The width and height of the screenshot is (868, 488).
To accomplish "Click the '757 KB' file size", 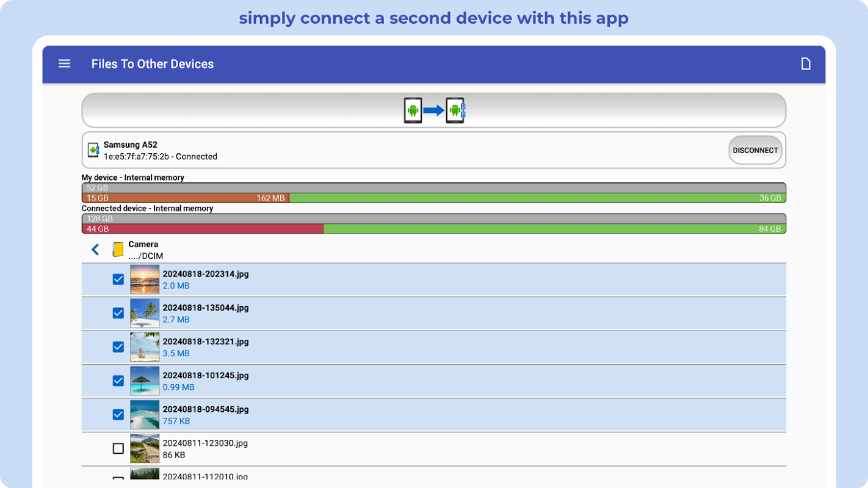I will [176, 421].
